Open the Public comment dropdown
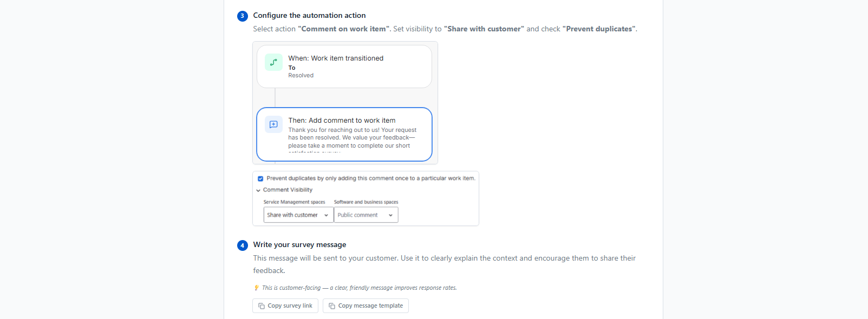 [x=366, y=215]
